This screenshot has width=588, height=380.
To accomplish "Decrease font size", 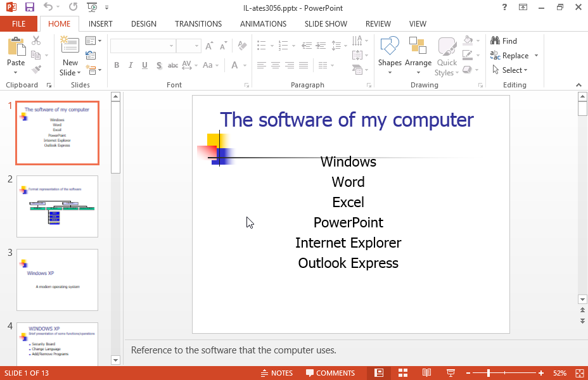I will click(x=224, y=46).
